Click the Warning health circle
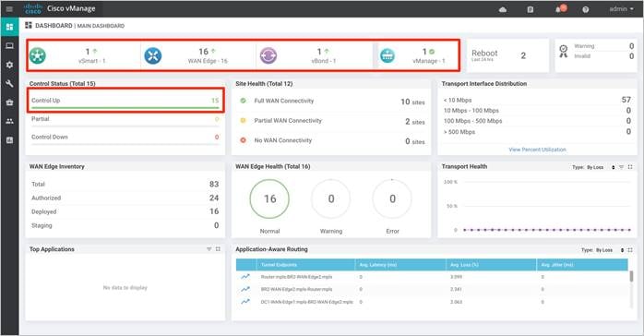 coord(331,198)
